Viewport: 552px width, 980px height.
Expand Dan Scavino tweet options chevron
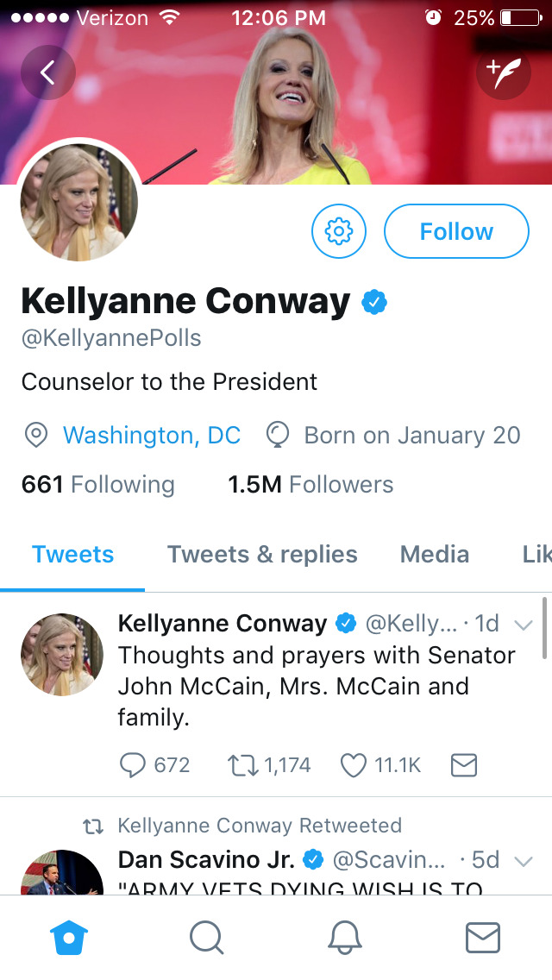coord(523,860)
